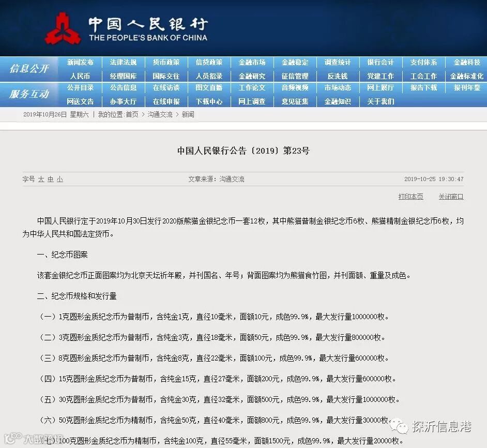Visit 网送文告 page
Image resolution: width=487 pixels, height=448 pixels.
click(x=80, y=101)
